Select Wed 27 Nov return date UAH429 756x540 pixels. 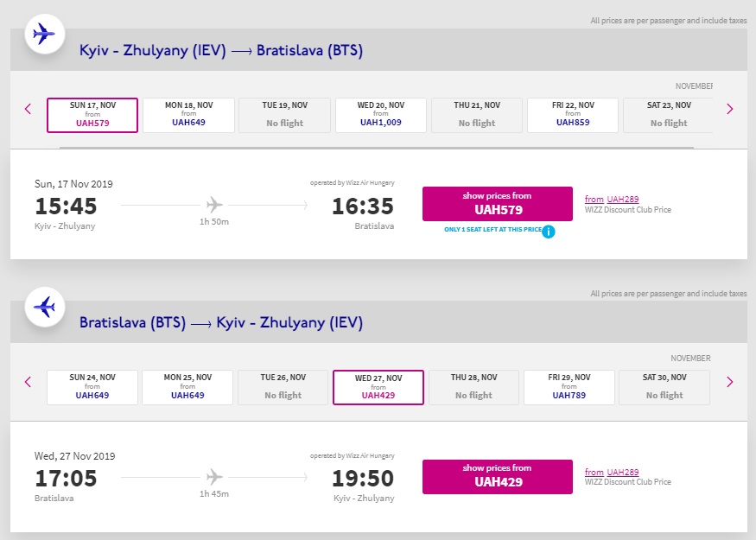click(378, 387)
